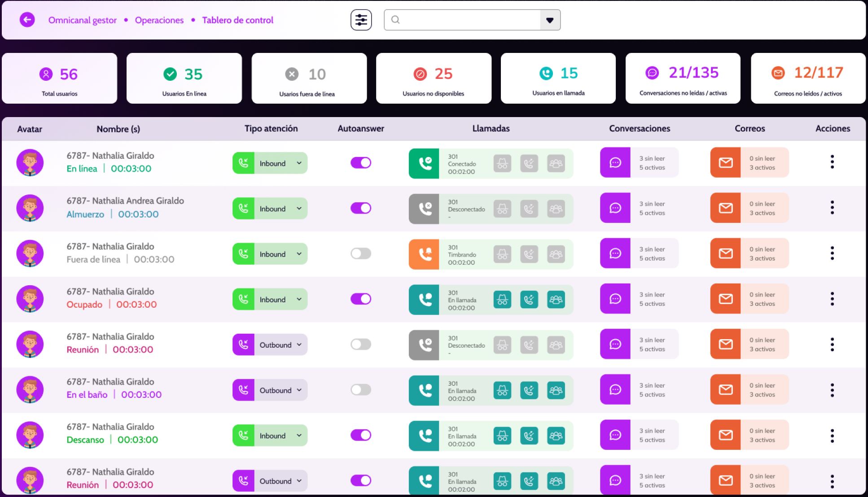Enable Autoanswer for Fuera de línea user

click(361, 253)
